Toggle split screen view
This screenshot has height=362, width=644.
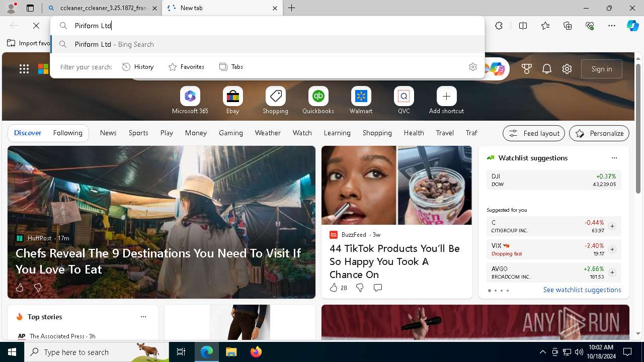[x=523, y=26]
